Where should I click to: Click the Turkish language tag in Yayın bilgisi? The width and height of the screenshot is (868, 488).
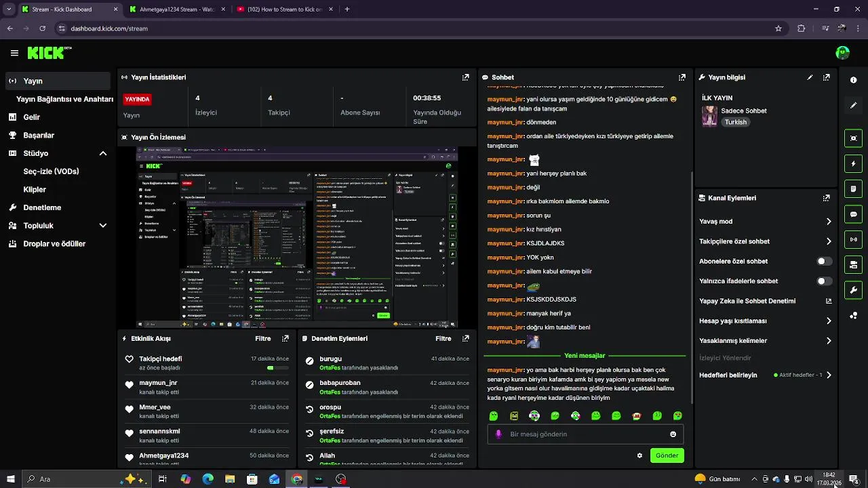(735, 122)
